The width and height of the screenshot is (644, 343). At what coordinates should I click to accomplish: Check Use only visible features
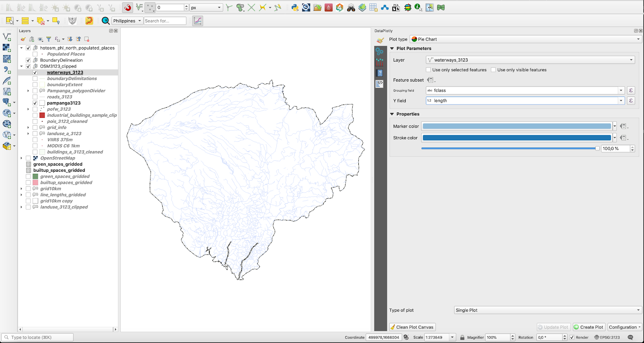[493, 70]
